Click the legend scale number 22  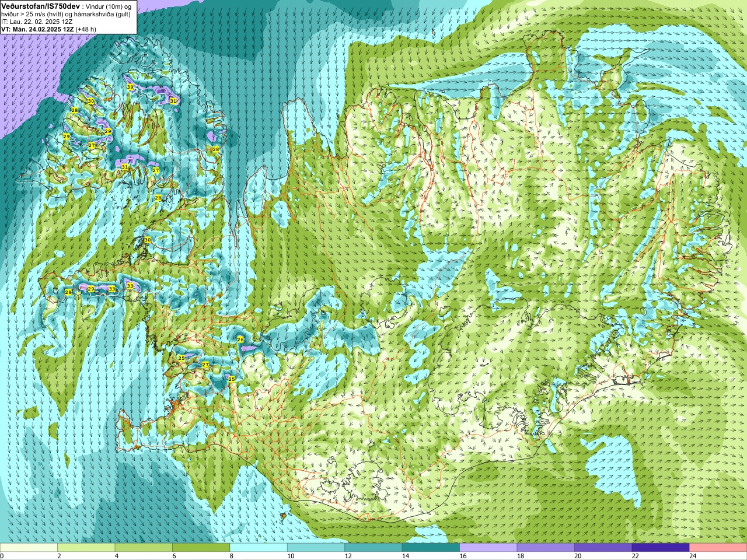[636, 556]
